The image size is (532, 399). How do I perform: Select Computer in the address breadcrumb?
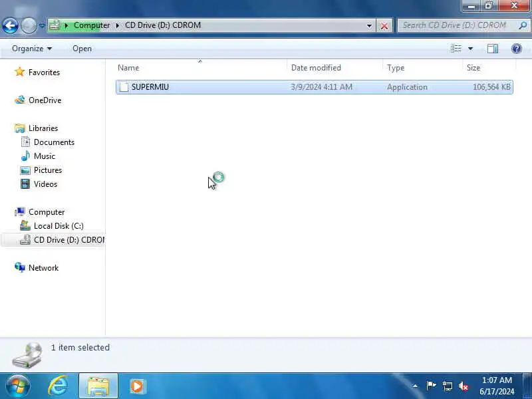pos(92,25)
